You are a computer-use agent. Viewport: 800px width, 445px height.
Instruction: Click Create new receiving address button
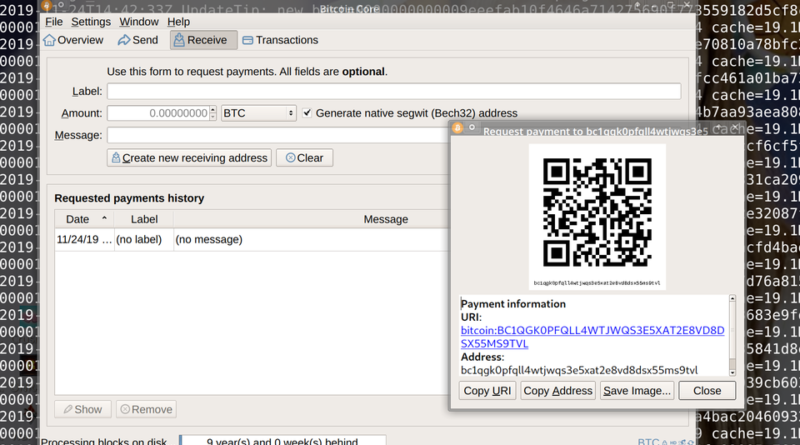189,158
